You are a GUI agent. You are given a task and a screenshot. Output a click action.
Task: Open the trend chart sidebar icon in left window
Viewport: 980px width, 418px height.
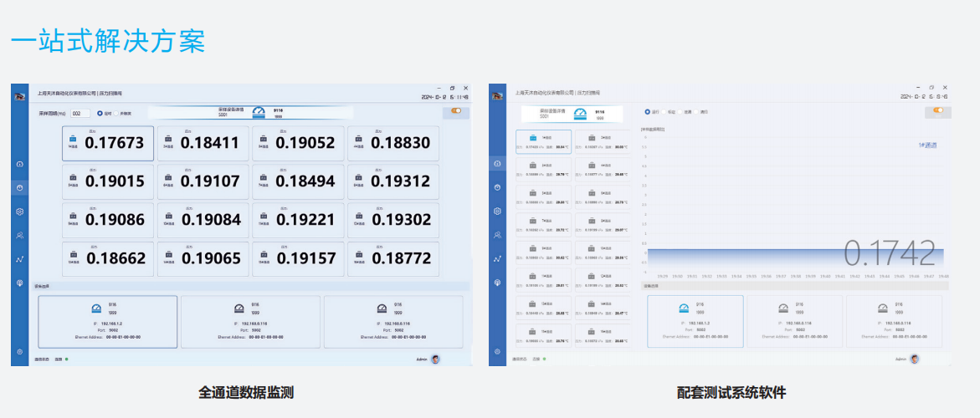coord(19,259)
